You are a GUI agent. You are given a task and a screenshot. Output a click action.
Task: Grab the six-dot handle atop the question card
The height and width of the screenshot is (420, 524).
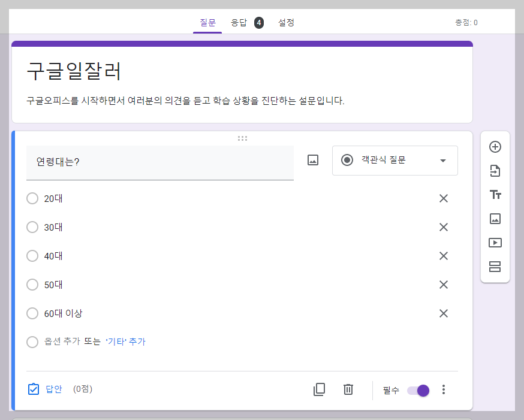[x=242, y=138]
